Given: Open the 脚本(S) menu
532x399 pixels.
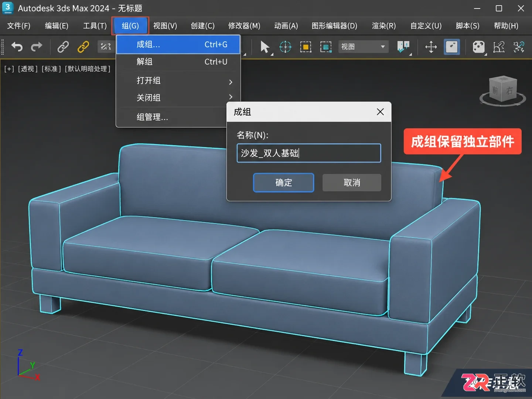Looking at the screenshot, I should tap(468, 26).
